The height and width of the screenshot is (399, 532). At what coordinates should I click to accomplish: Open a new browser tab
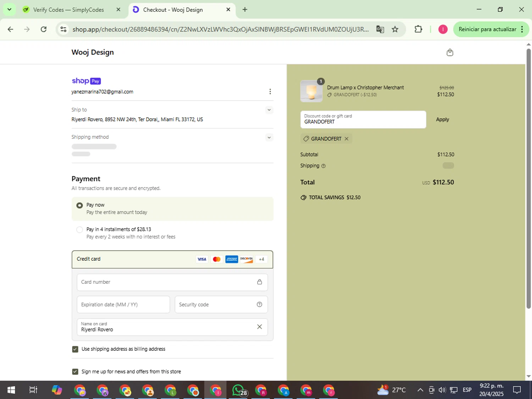click(x=245, y=10)
